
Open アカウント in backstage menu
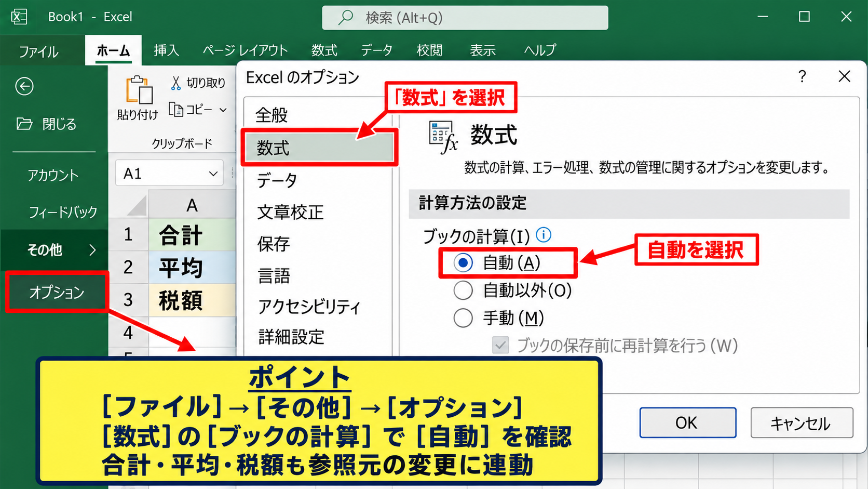[x=53, y=175]
